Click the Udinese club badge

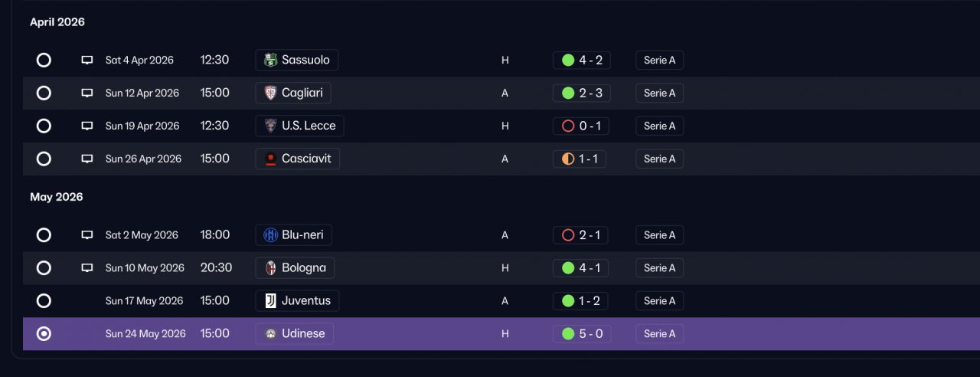(270, 334)
